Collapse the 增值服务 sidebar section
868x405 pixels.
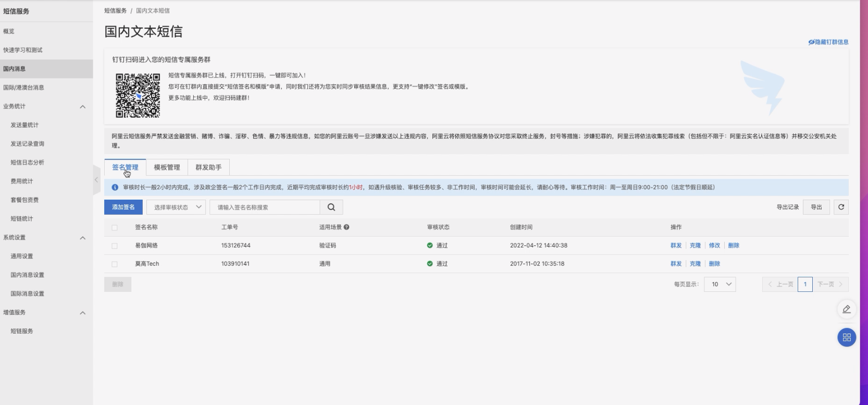point(82,313)
